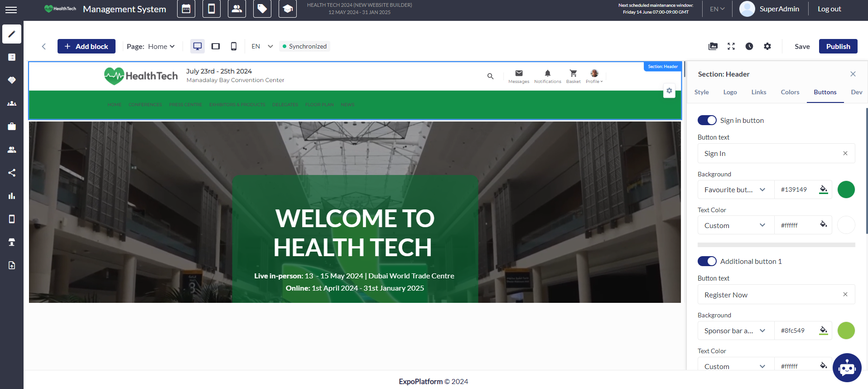Open fill picker for #139149 background
868x389 pixels.
pyautogui.click(x=824, y=190)
